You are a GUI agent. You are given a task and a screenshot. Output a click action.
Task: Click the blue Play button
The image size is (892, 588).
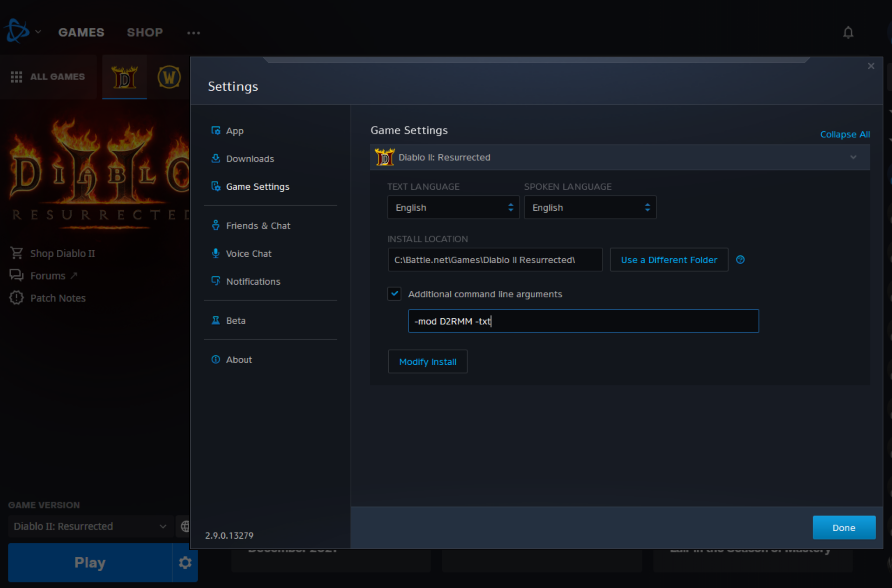pyautogui.click(x=90, y=563)
